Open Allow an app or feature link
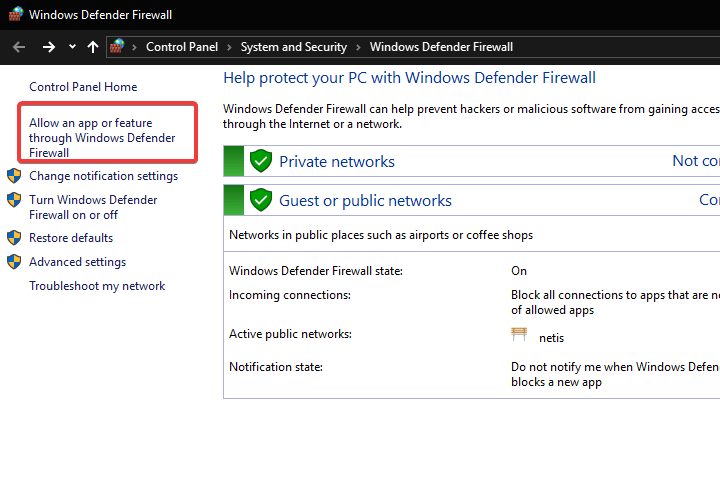 102,138
